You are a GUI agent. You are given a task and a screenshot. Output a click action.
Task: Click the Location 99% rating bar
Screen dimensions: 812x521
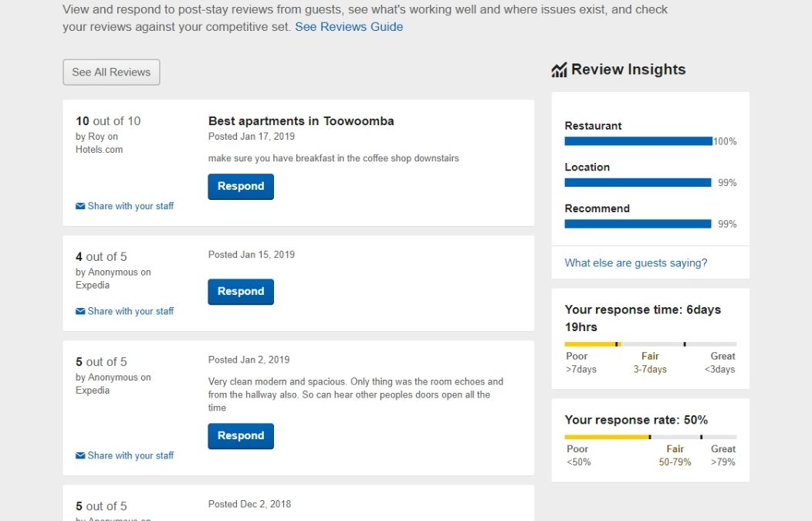pos(638,183)
